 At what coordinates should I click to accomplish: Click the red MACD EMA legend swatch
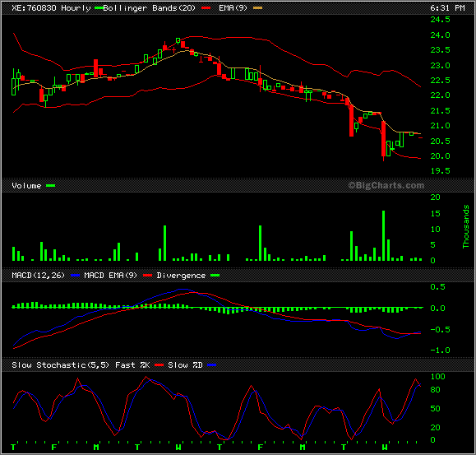(x=147, y=276)
